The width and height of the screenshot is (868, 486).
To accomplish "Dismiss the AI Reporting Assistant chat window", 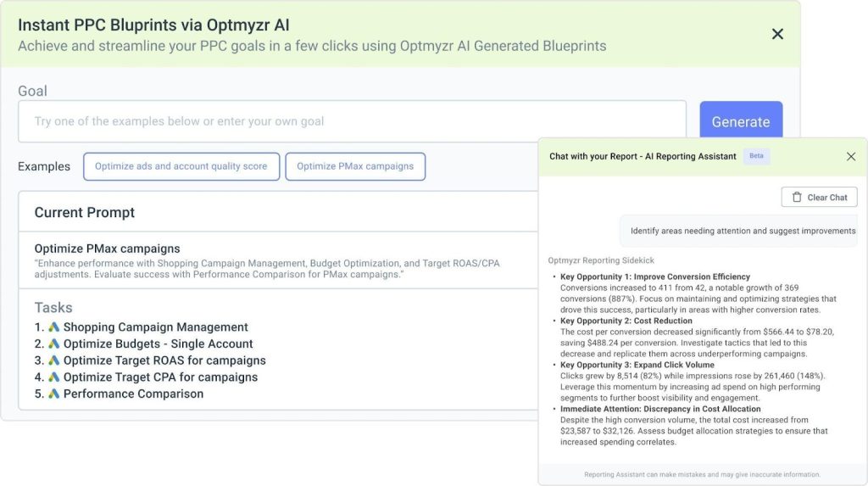I will (x=851, y=156).
